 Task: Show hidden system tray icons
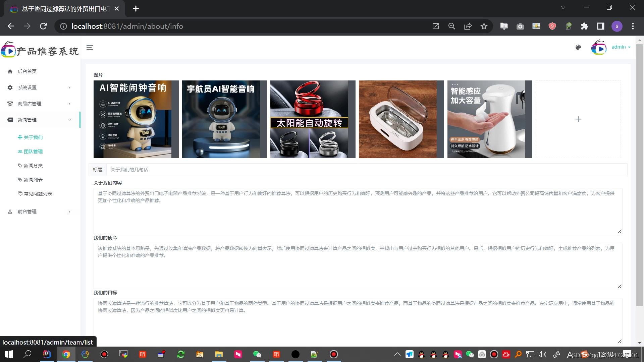point(397,354)
